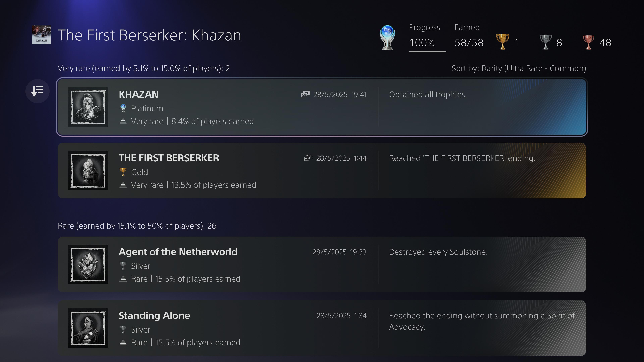Click the Earned 58/58 counter
The height and width of the screenshot is (362, 644).
469,36
